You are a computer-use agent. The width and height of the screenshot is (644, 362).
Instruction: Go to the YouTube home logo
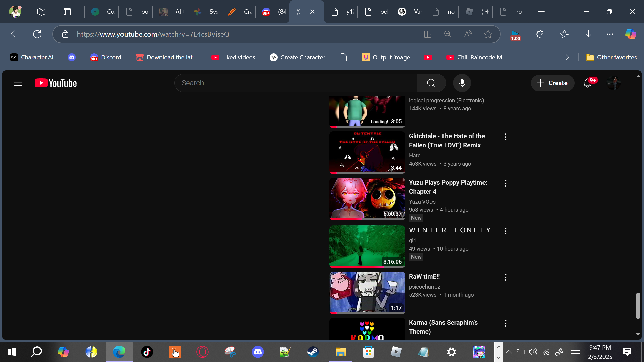click(56, 83)
